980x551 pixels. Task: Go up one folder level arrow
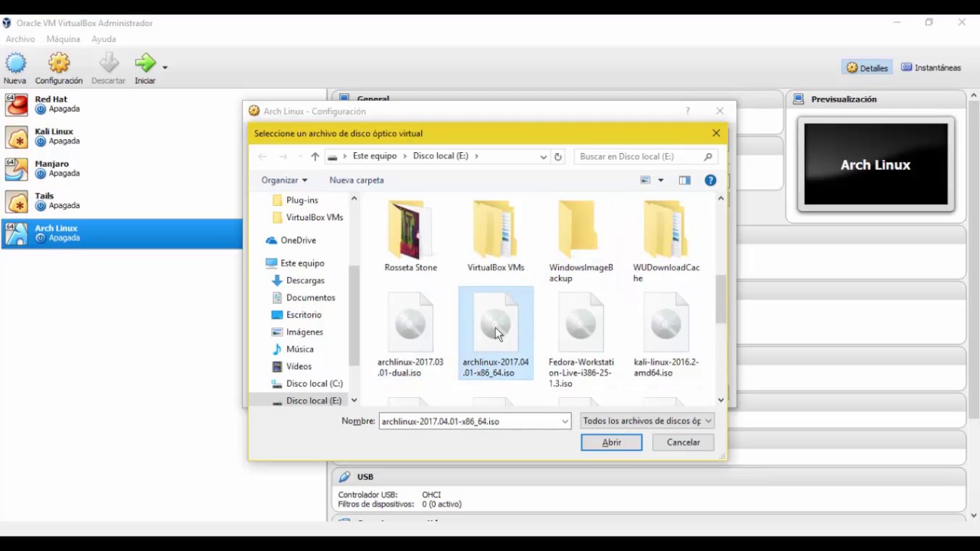coord(315,156)
